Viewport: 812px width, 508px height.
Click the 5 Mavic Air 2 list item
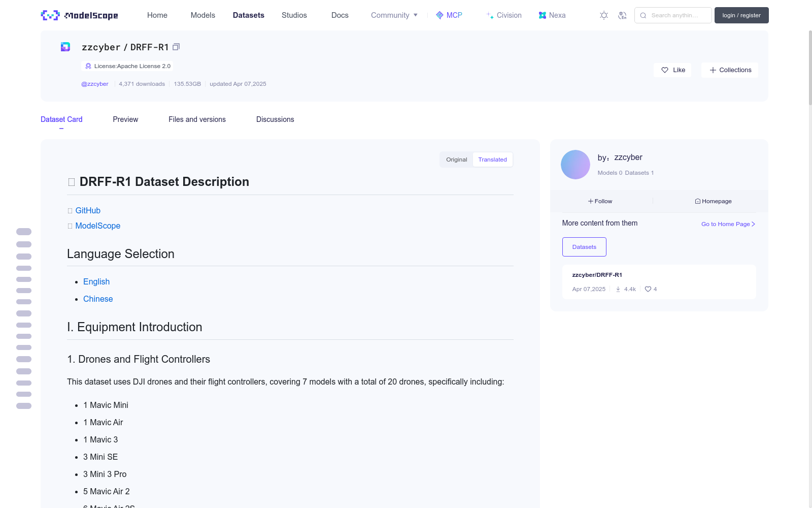click(x=107, y=491)
